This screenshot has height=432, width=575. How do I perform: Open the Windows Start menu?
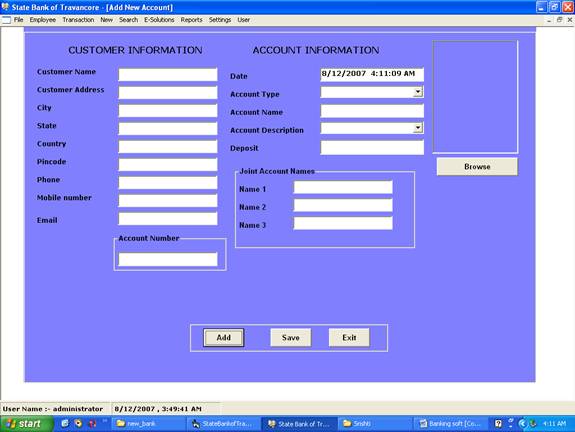point(26,424)
